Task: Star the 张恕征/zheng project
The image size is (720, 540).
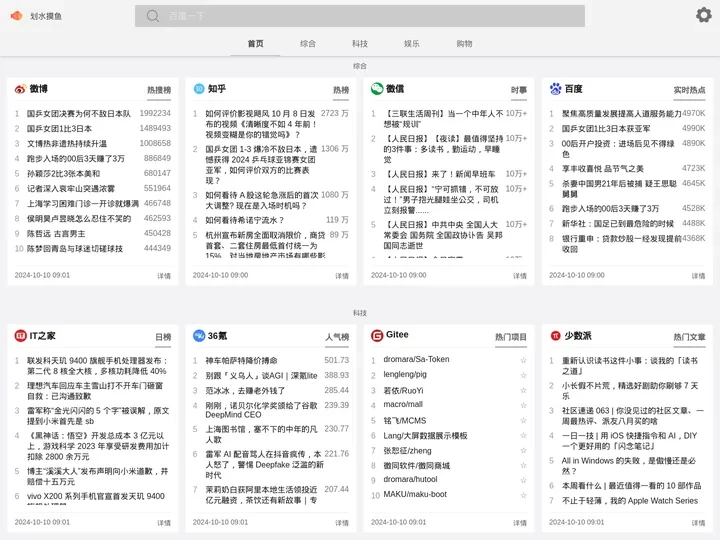Action: (x=523, y=450)
